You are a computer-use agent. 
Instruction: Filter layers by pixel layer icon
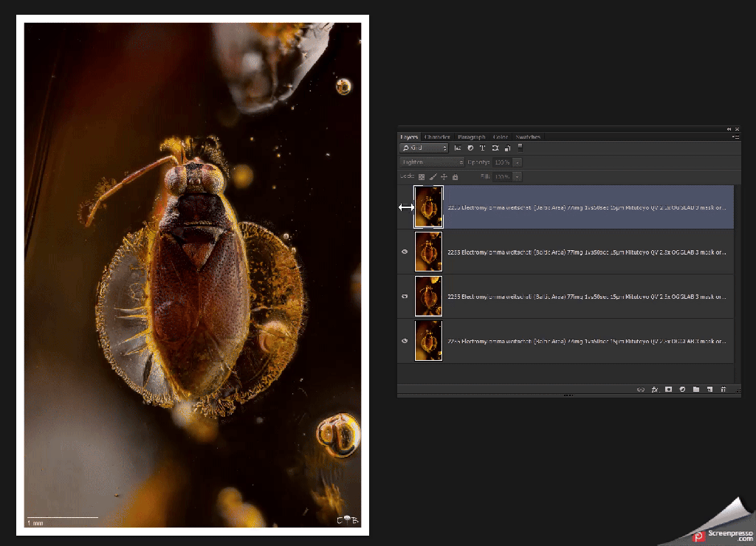[x=458, y=148]
